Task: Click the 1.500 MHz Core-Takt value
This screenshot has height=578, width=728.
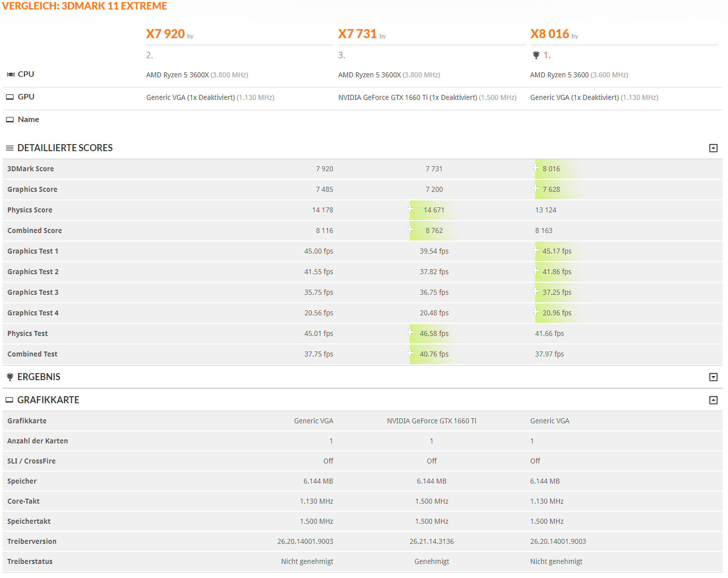Action: (x=432, y=501)
